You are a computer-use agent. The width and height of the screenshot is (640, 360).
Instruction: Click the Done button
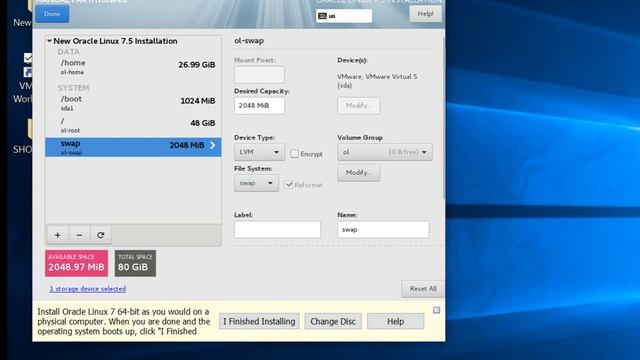click(52, 14)
